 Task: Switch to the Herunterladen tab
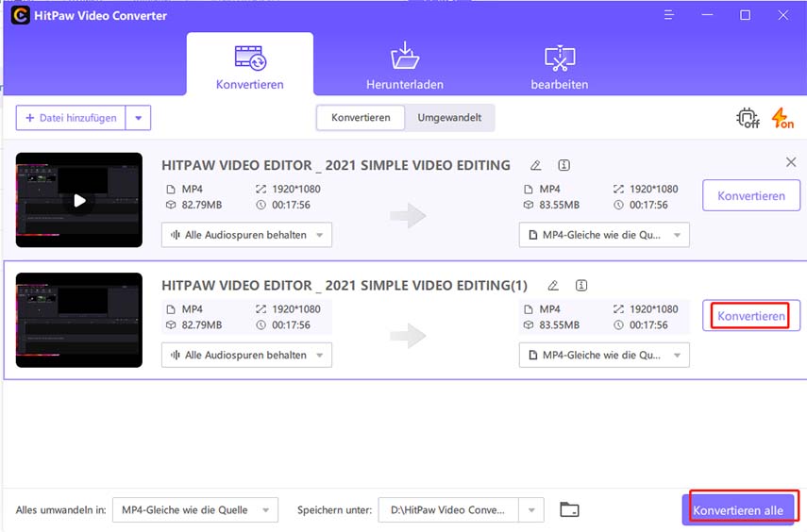point(404,64)
